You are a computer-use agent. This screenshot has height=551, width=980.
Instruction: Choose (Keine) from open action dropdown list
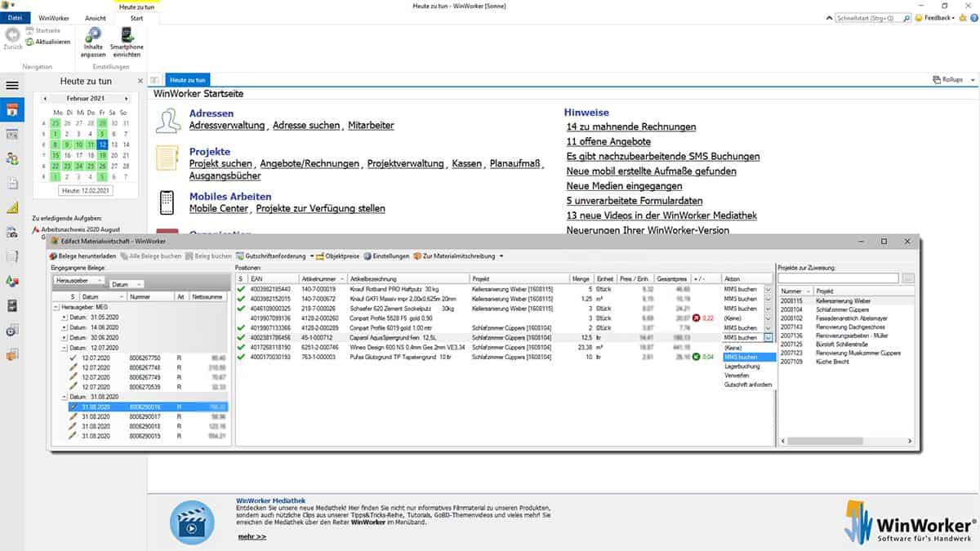coord(747,348)
